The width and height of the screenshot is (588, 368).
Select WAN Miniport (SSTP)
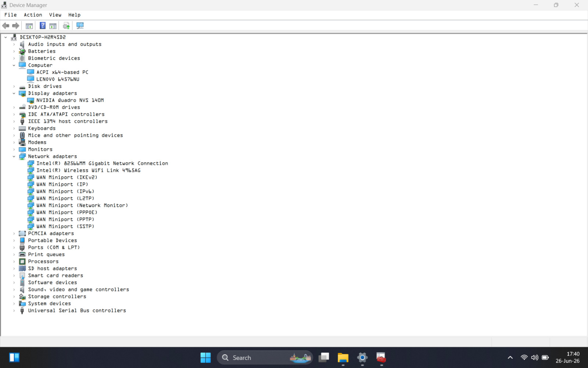65,226
